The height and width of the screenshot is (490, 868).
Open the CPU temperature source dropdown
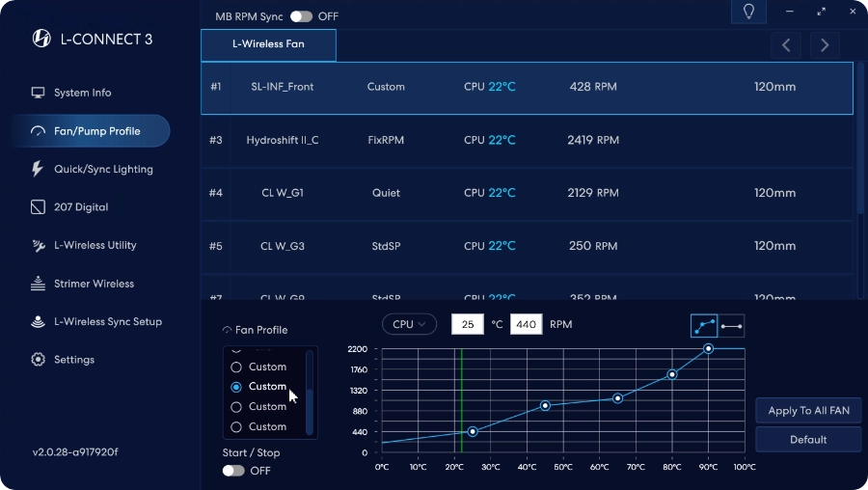coord(409,325)
